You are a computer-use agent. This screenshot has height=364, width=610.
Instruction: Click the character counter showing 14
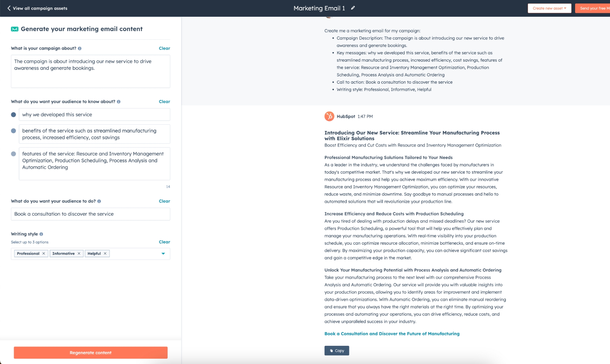168,187
